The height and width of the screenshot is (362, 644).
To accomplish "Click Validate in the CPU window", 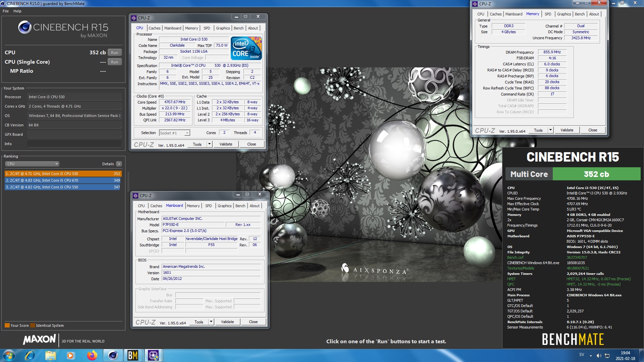I will tap(226, 144).
